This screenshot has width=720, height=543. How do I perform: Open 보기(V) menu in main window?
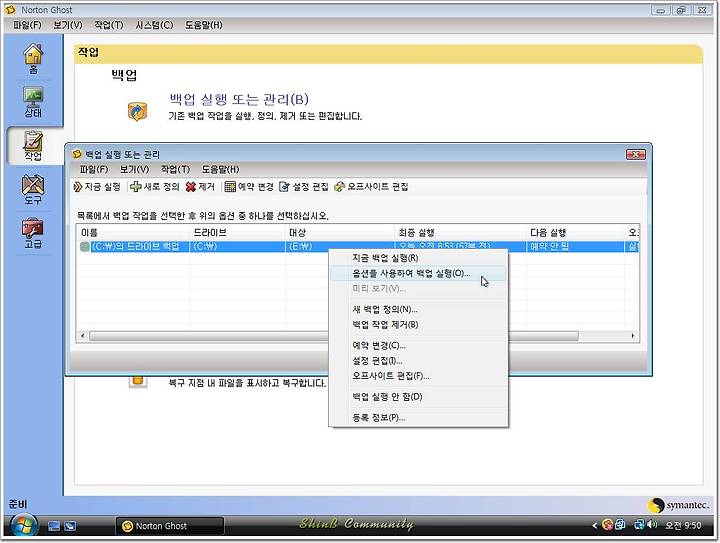coord(68,25)
